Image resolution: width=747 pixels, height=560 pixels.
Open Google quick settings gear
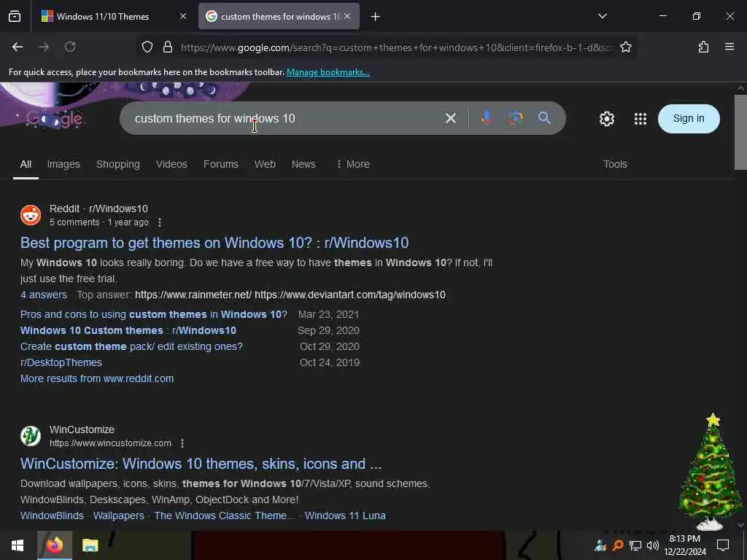(606, 119)
